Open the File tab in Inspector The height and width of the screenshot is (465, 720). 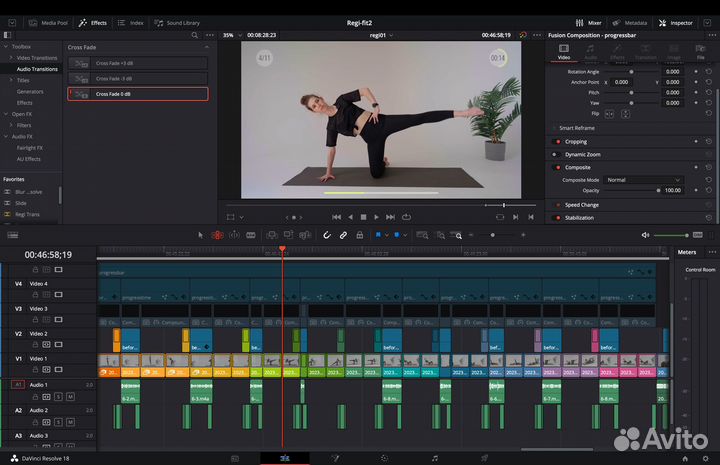click(x=700, y=52)
